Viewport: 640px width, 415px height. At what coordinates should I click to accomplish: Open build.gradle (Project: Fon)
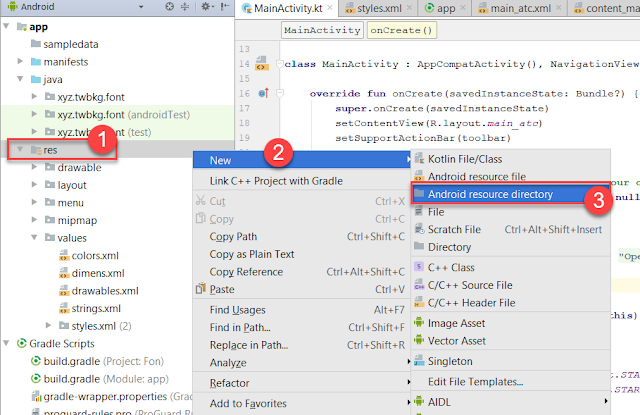pyautogui.click(x=103, y=361)
